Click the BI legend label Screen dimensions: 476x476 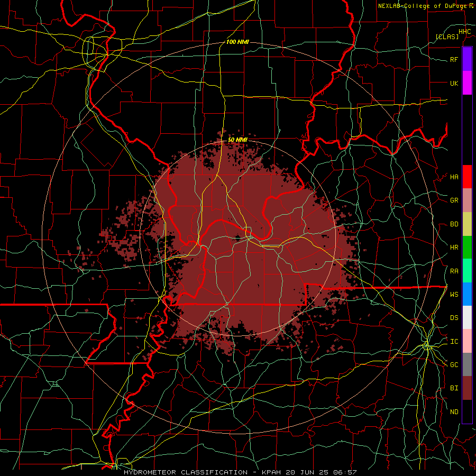coord(454,388)
